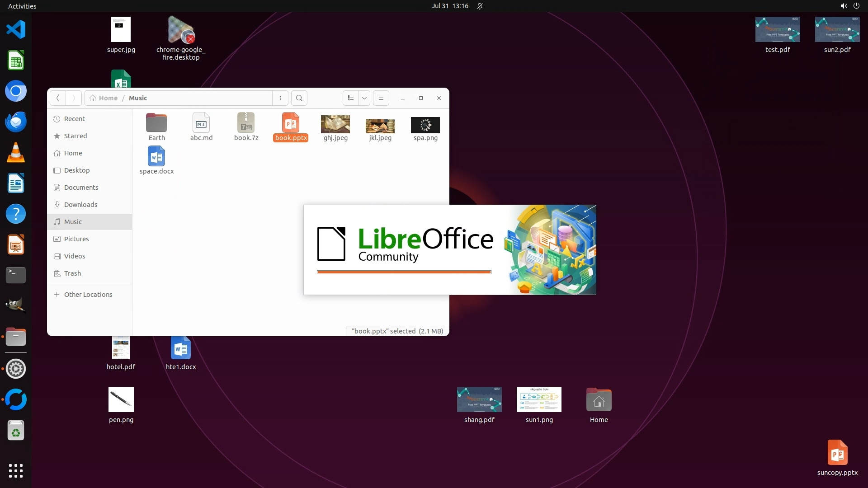The width and height of the screenshot is (868, 488).
Task: Toggle list view button in Files
Action: click(351, 98)
